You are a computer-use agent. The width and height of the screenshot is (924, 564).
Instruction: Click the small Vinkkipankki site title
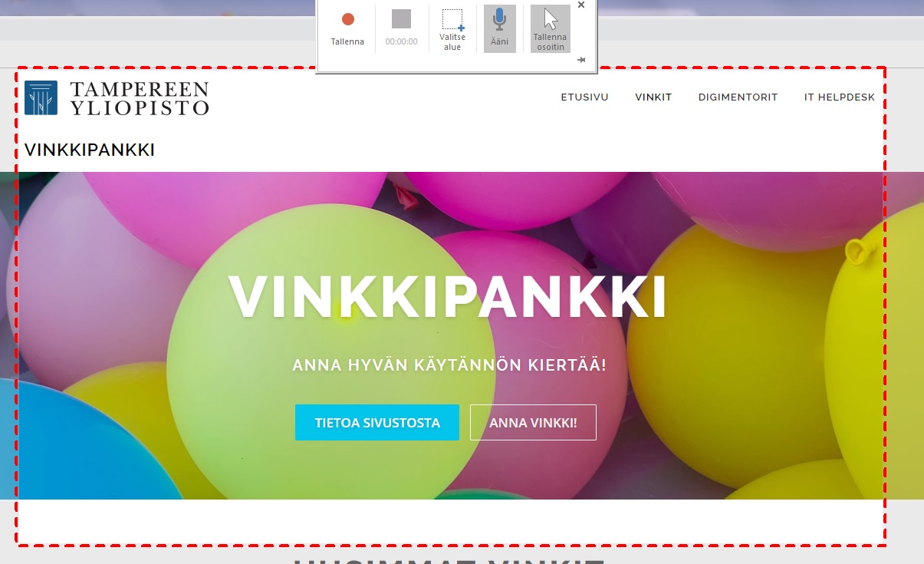90,150
